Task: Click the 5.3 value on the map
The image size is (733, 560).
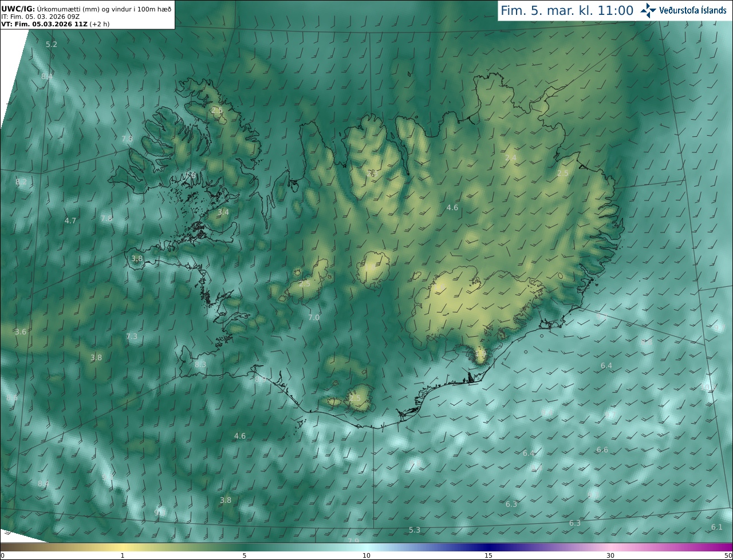Action: click(415, 530)
